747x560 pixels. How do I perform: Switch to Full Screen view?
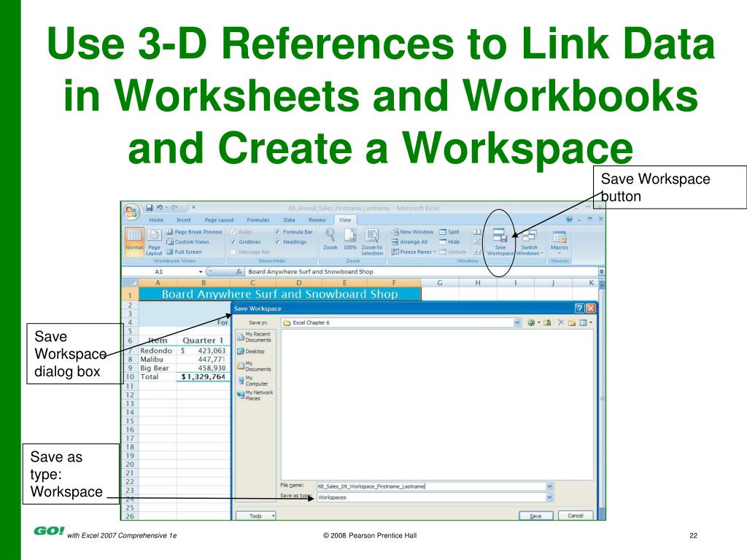(x=184, y=252)
